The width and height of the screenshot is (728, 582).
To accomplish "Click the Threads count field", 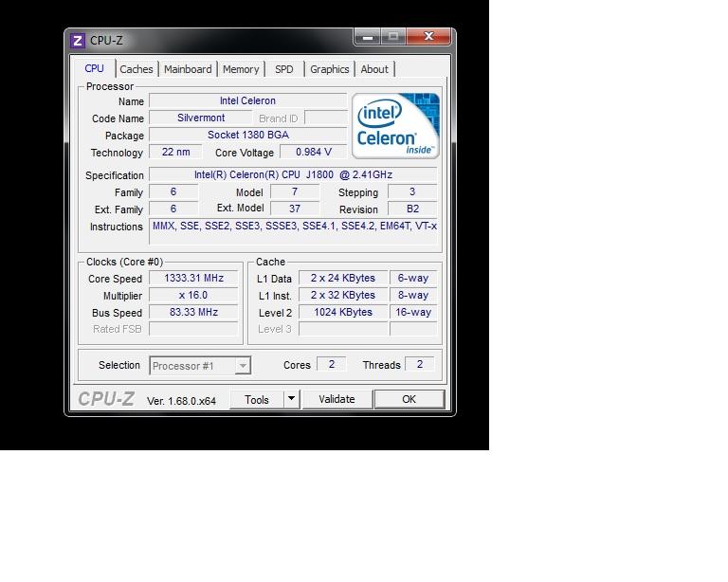I will 420,364.
